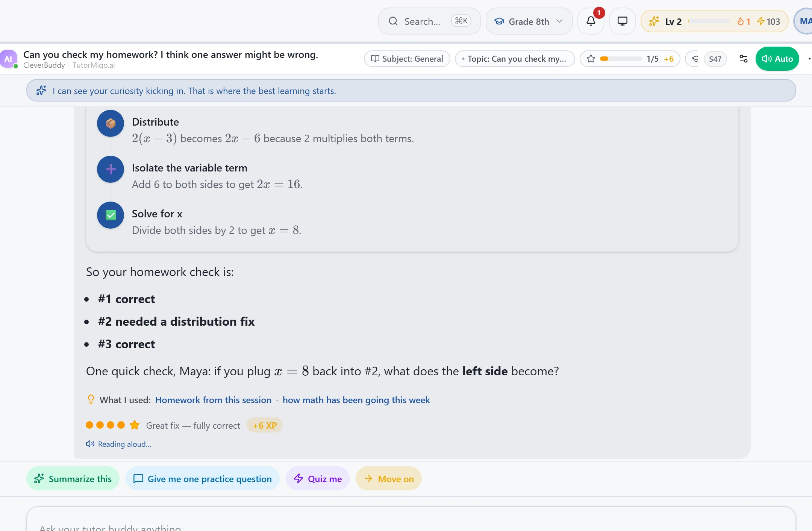The image size is (812, 531).
Task: Click the Move on button
Action: [x=389, y=479]
